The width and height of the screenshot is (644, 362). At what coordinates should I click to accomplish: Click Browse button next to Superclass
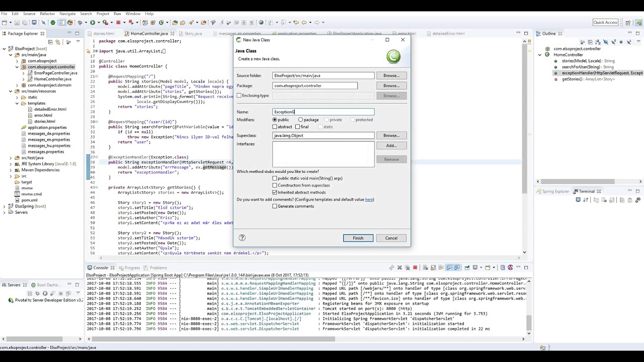(391, 136)
